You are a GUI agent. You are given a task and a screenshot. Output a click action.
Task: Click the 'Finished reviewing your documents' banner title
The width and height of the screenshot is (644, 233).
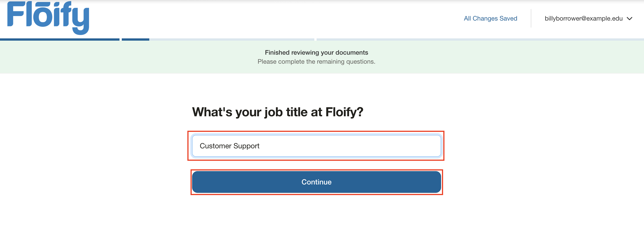(x=316, y=53)
